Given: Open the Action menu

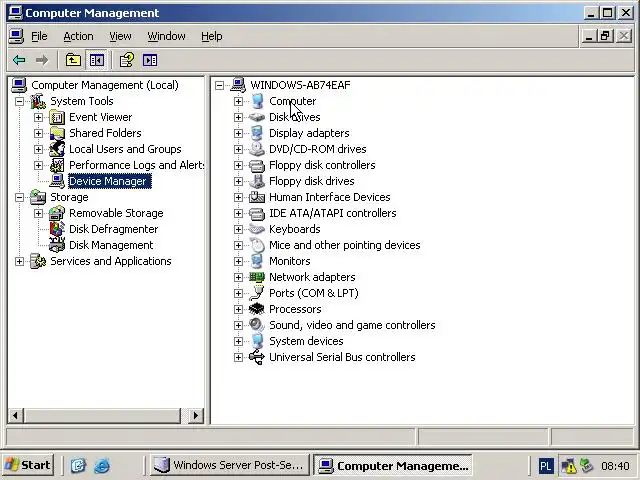Looking at the screenshot, I should pos(78,36).
